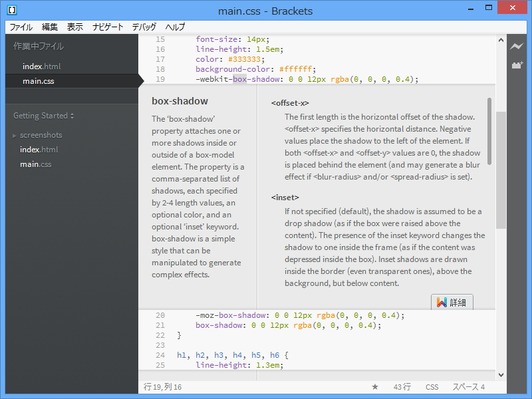Screen dimensions: 532x399
Task: Click the Brackets app icon in the title bar
Action: coord(11,11)
